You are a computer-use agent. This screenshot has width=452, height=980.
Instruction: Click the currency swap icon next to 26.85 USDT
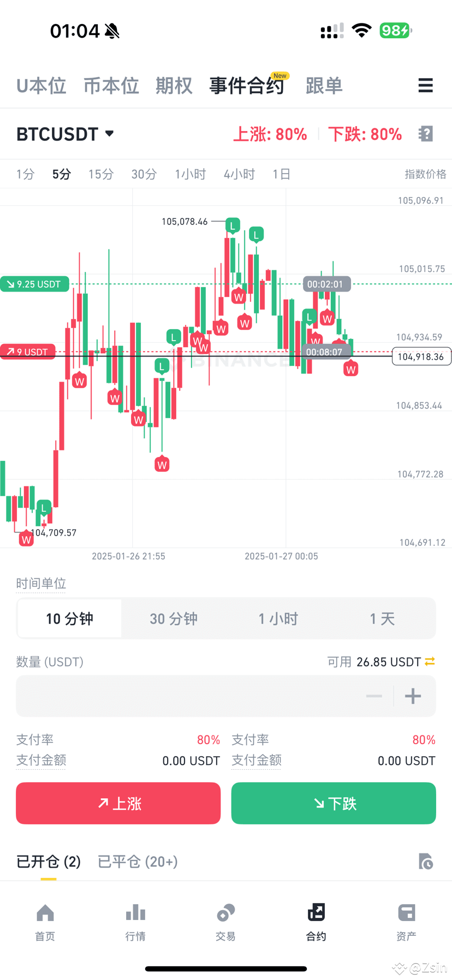pos(431,661)
